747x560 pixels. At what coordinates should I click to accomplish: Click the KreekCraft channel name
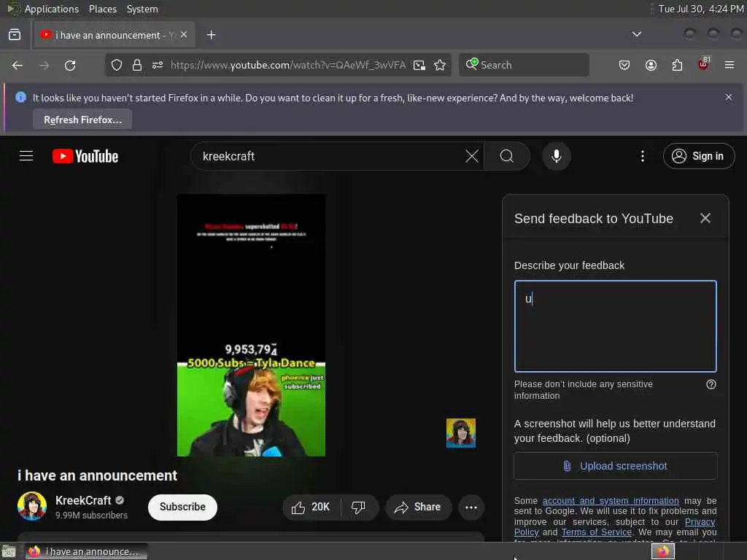83,500
